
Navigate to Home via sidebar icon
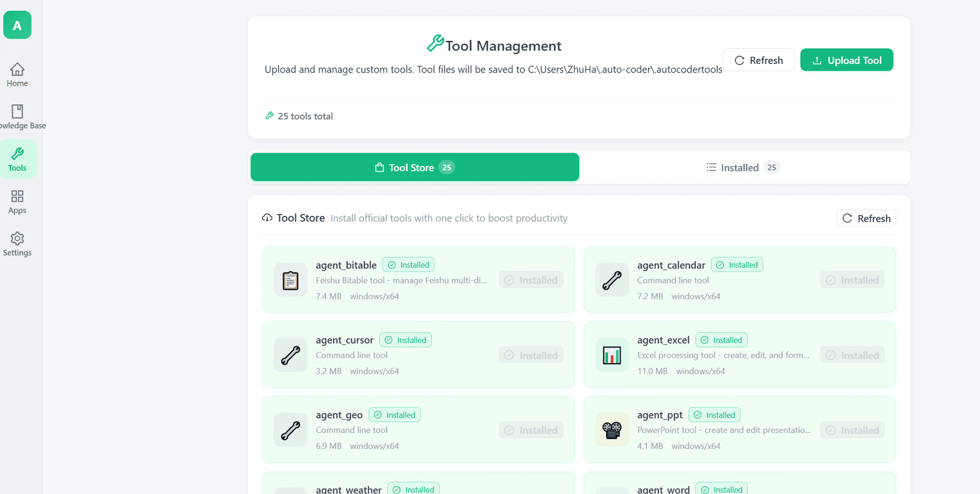pyautogui.click(x=17, y=74)
